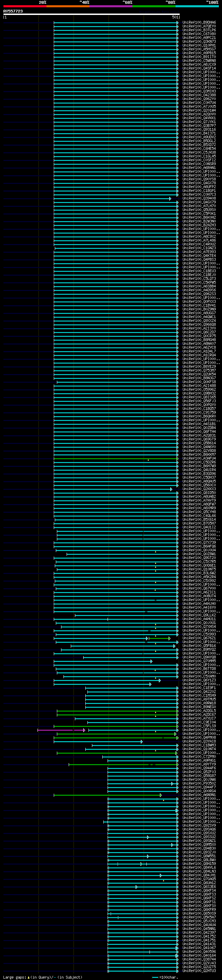Select hit label UniRef100_Q4VKK1
The width and height of the screenshot is (222, 980).
199,118
